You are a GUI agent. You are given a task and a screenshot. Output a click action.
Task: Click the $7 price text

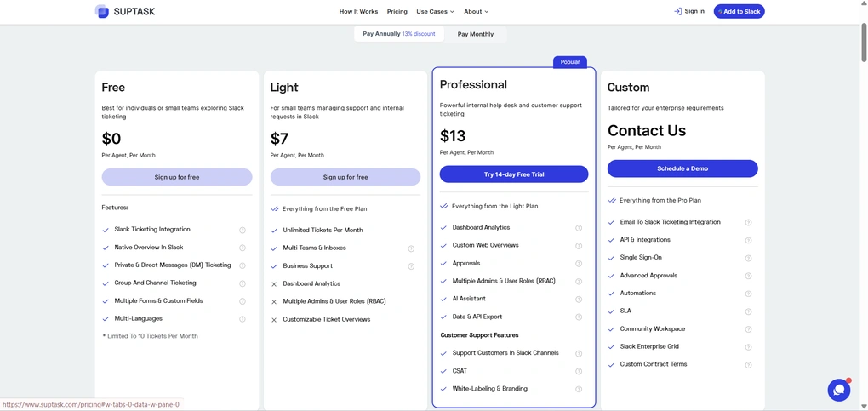[x=279, y=139]
